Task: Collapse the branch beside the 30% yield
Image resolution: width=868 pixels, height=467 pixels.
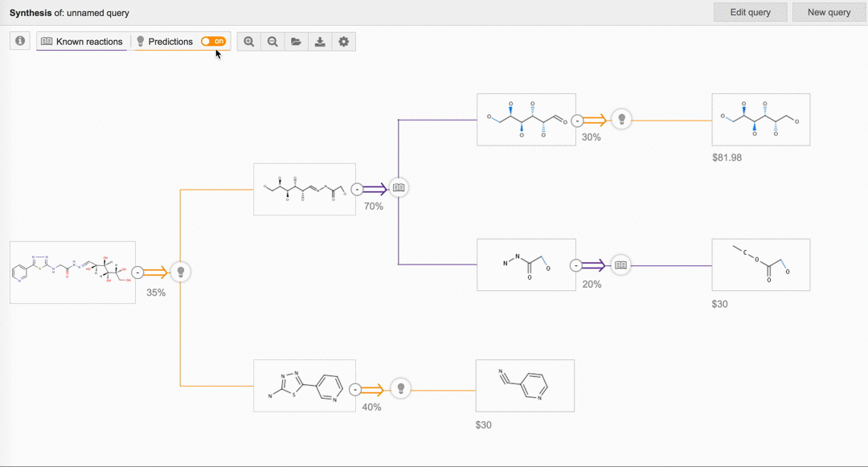Action: click(577, 120)
